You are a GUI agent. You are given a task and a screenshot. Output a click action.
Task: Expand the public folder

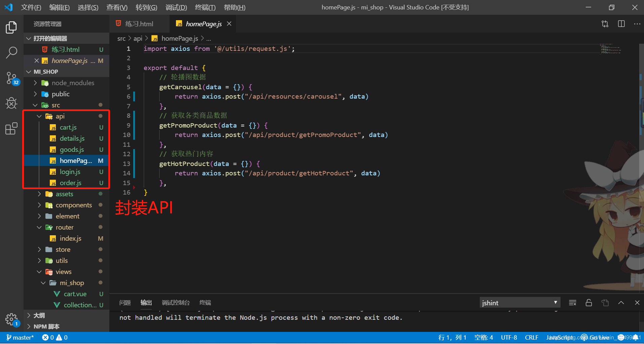coord(67,94)
